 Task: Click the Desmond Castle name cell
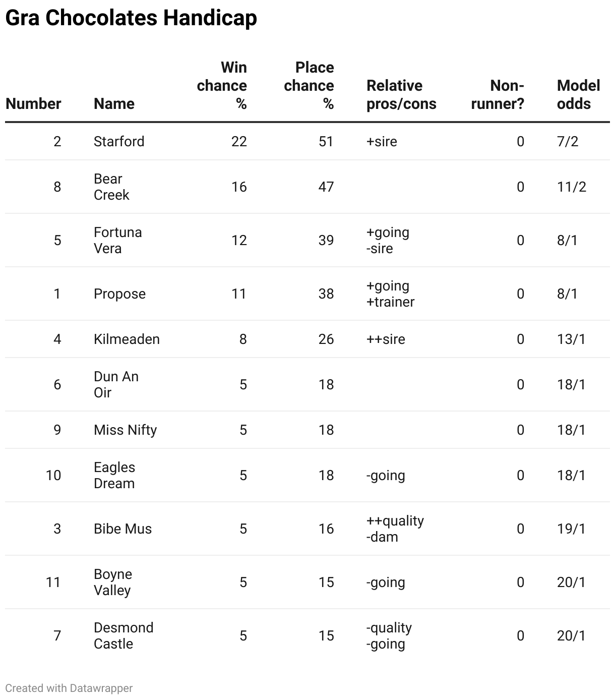124,636
